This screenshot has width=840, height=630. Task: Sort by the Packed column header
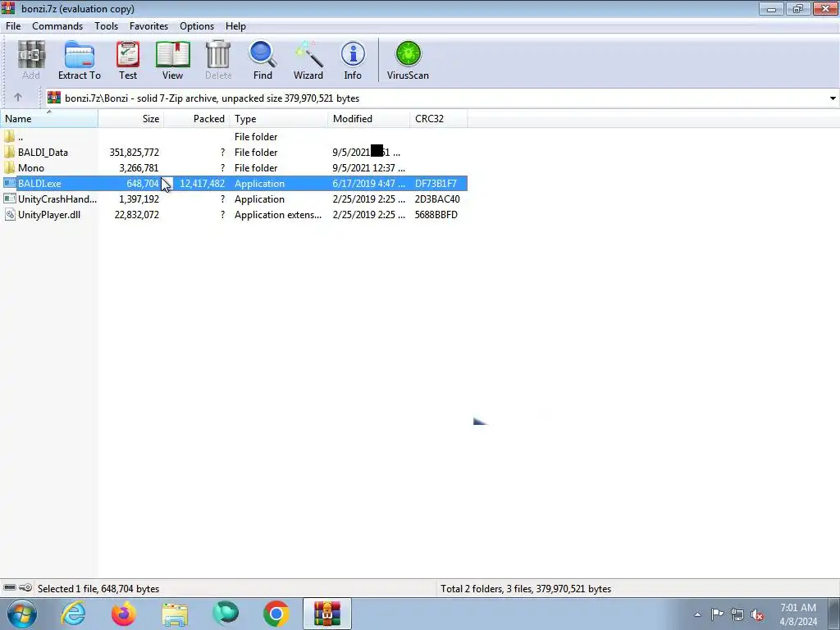pyautogui.click(x=197, y=118)
